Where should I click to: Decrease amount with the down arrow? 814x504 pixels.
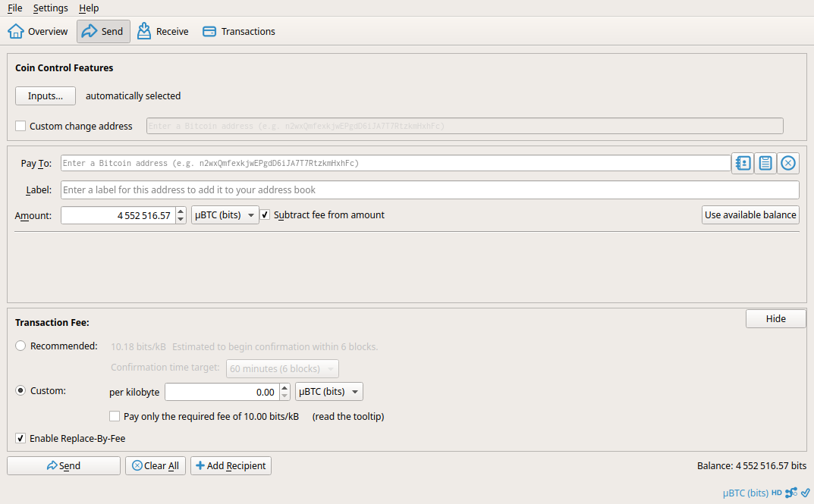tap(181, 219)
